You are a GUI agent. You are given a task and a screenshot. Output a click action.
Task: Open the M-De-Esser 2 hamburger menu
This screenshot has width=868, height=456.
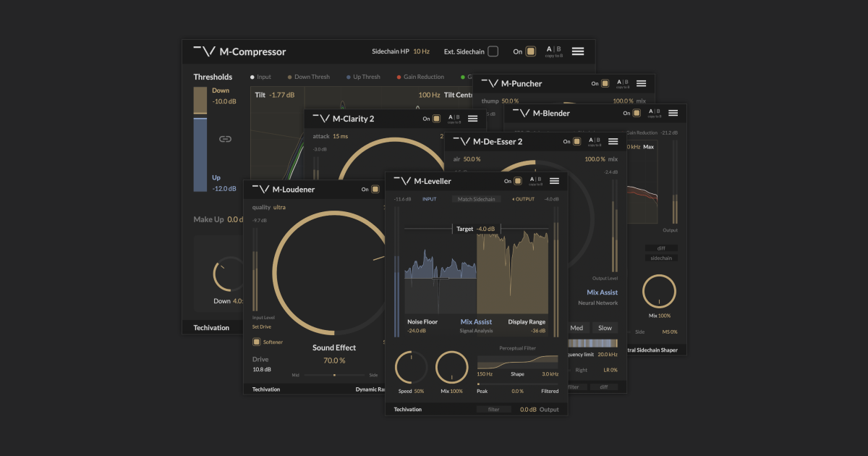click(613, 141)
